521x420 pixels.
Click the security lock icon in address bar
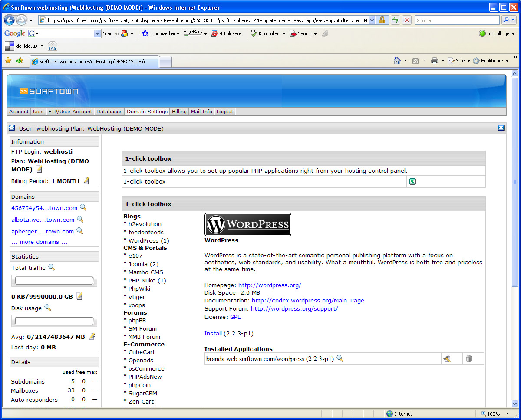[382, 20]
